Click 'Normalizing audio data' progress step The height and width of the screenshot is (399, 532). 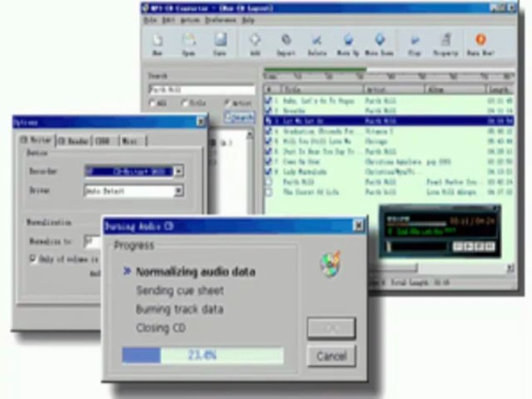point(196,272)
